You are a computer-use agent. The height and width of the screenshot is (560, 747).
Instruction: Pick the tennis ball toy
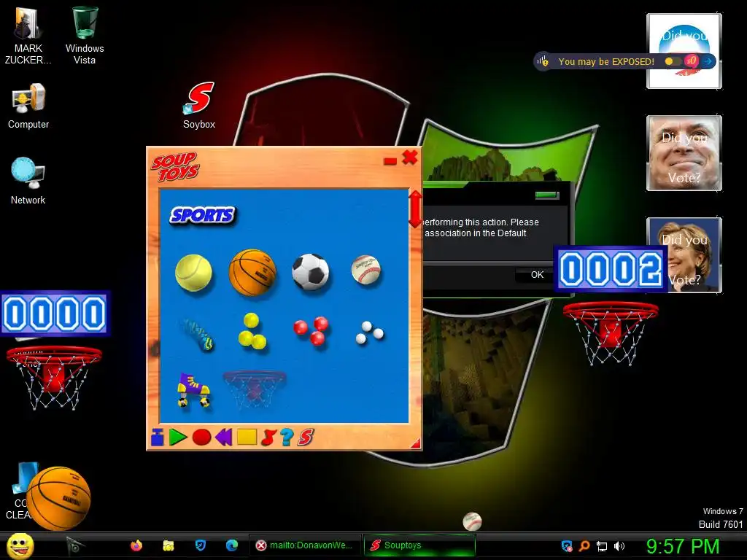pyautogui.click(x=193, y=273)
